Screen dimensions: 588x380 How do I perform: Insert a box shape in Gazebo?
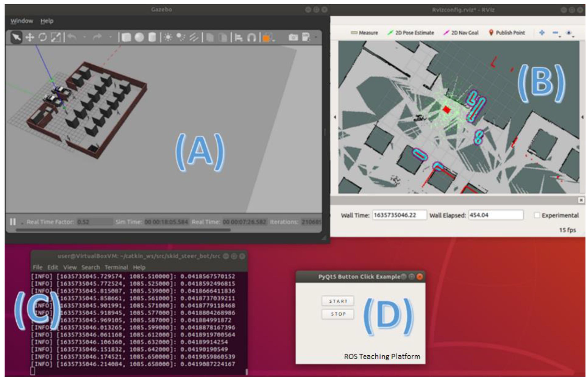[x=126, y=37]
